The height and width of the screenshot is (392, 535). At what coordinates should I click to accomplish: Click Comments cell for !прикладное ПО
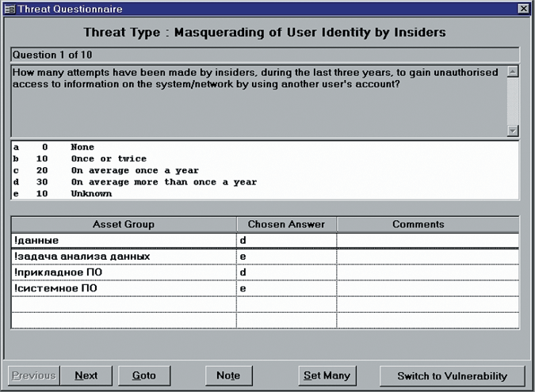pyautogui.click(x=427, y=272)
